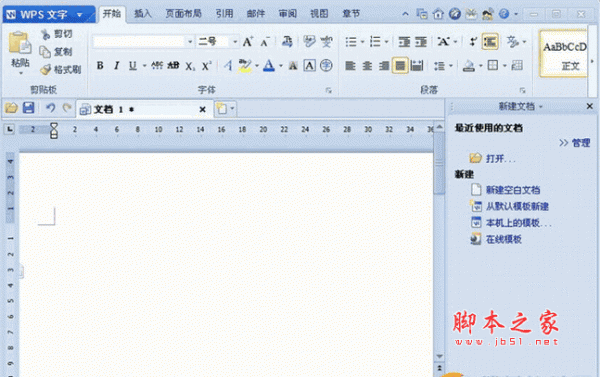The width and height of the screenshot is (600, 377).
Task: Switch to the 章节 tab
Action: (351, 14)
